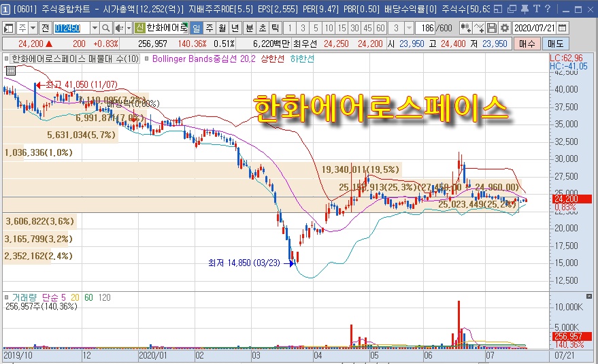This screenshot has width=598, height=364.
Task: Select the 5 interval button
Action: tap(316, 28)
